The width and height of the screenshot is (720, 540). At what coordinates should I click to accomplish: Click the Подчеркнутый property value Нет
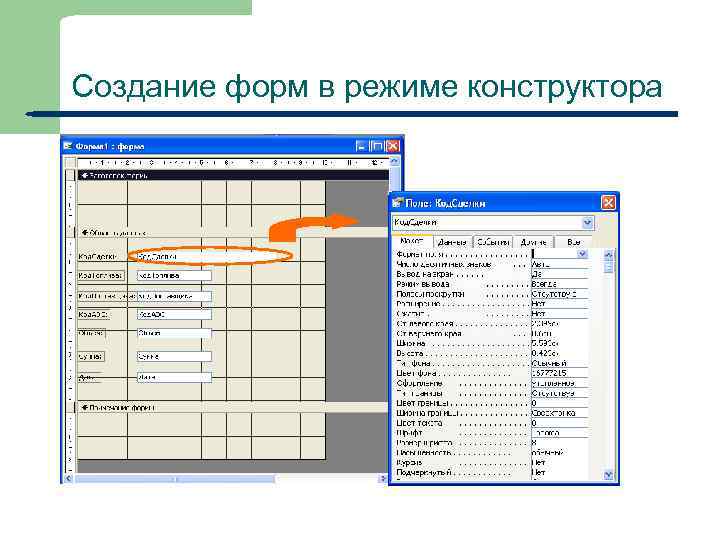[560, 472]
